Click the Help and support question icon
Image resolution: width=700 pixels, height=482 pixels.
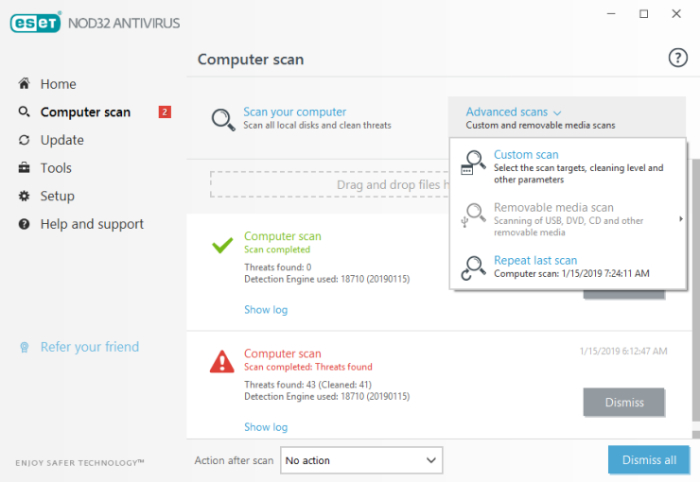[x=24, y=224]
